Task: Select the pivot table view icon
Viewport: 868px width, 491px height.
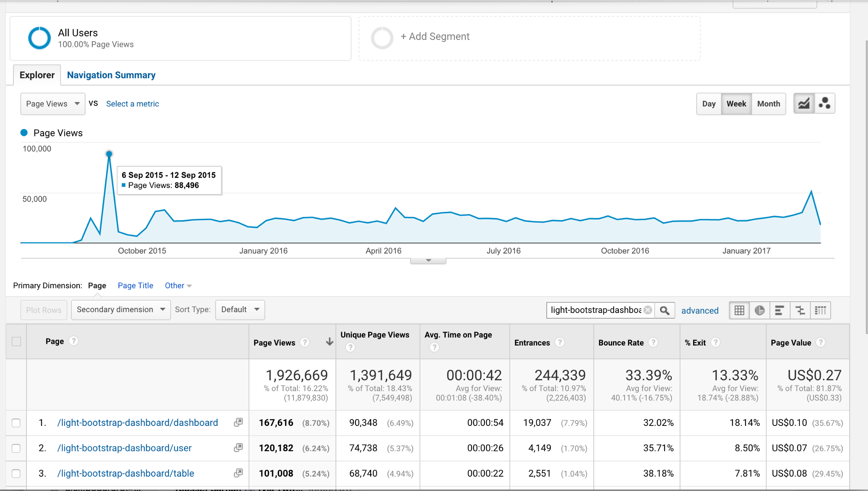Action: [820, 310]
